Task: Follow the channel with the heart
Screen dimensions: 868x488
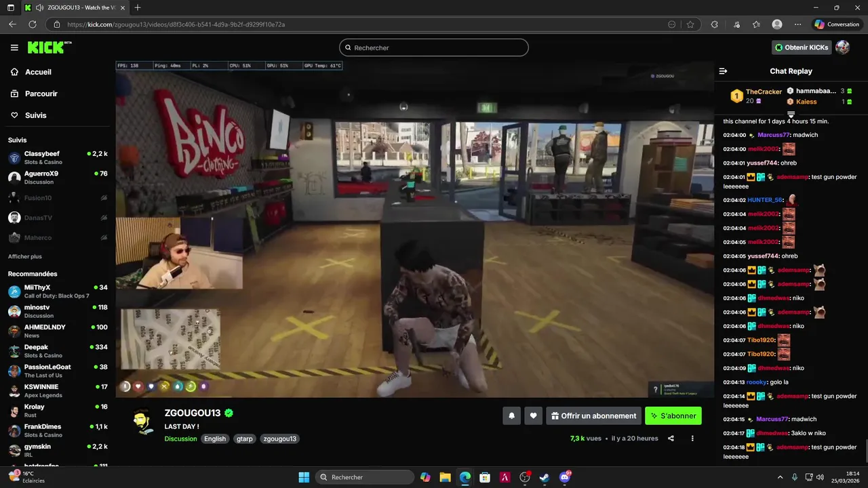Action: [534, 415]
